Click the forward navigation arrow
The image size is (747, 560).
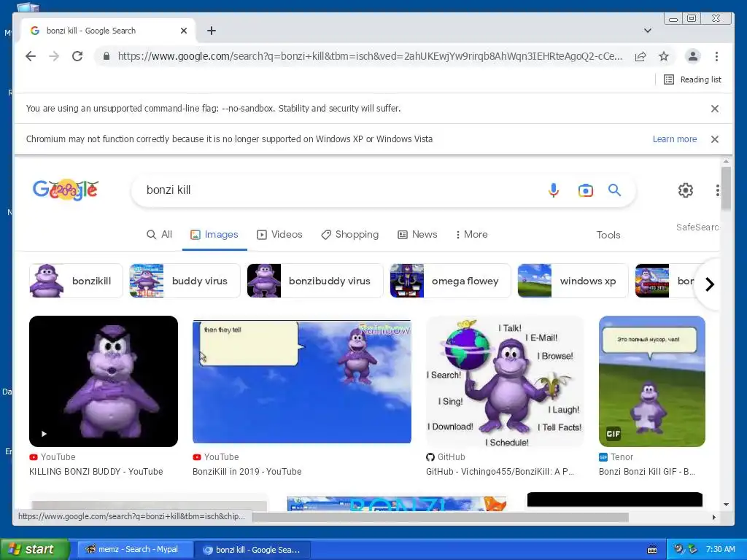[x=54, y=56]
